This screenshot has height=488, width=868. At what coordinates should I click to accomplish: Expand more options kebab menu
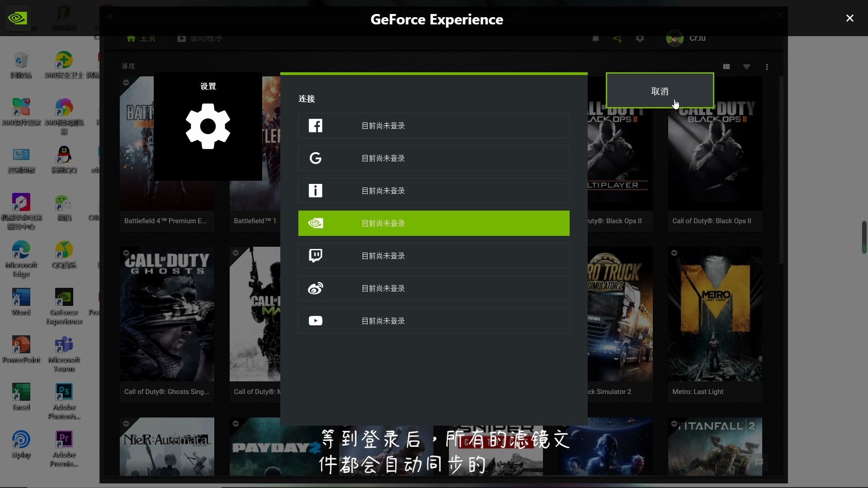pos(767,66)
